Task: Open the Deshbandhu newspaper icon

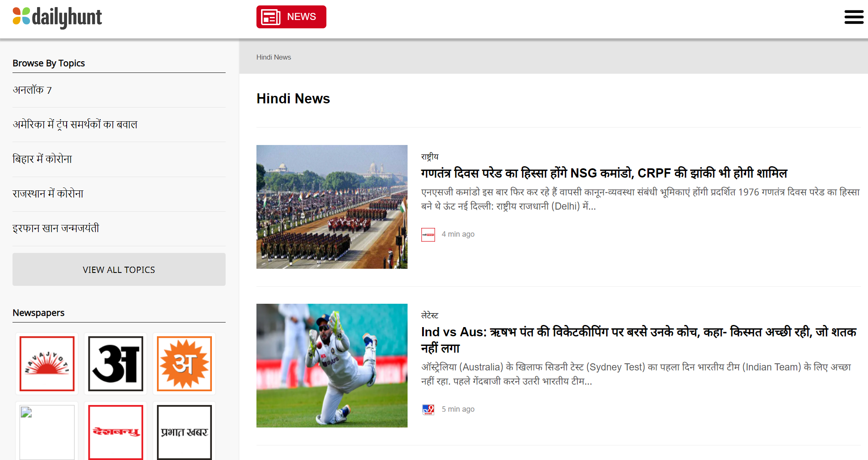Action: click(116, 432)
